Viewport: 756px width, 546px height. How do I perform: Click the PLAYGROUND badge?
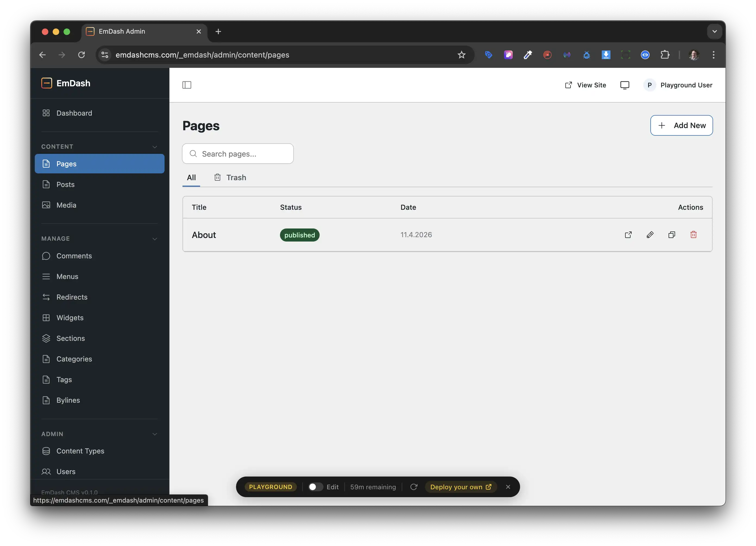point(270,487)
